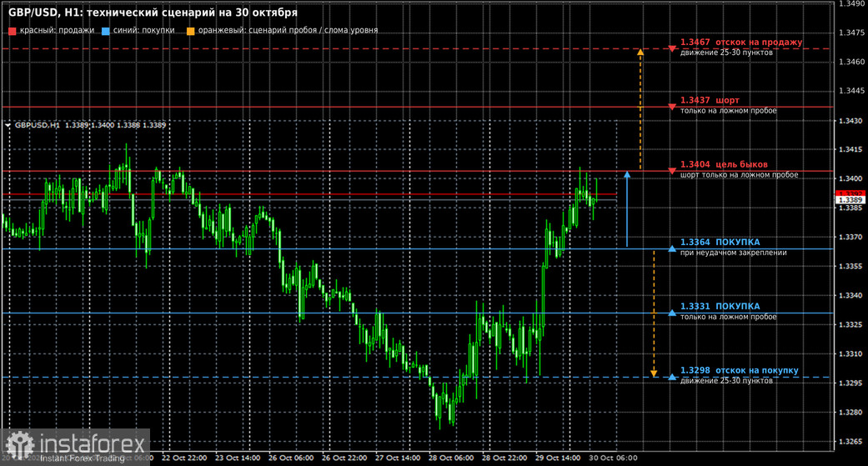The width and height of the screenshot is (868, 466).
Task: Click the '28 Oct 06:00' time axis label
Action: 451,458
